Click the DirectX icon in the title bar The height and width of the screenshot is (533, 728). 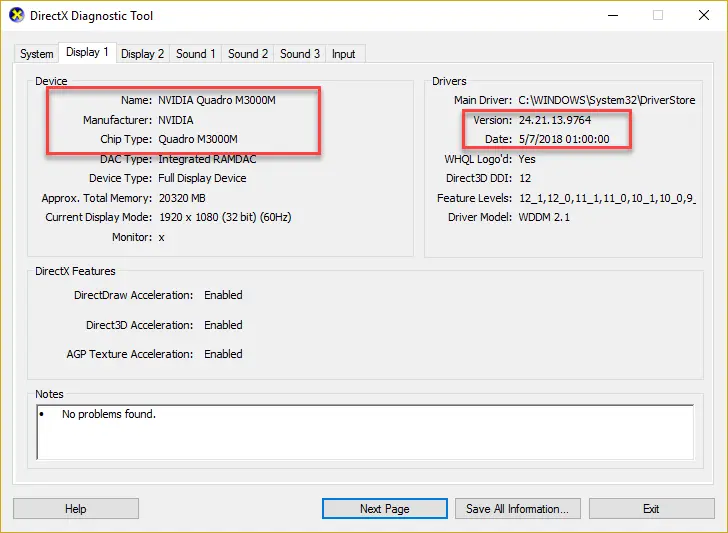coord(17,16)
